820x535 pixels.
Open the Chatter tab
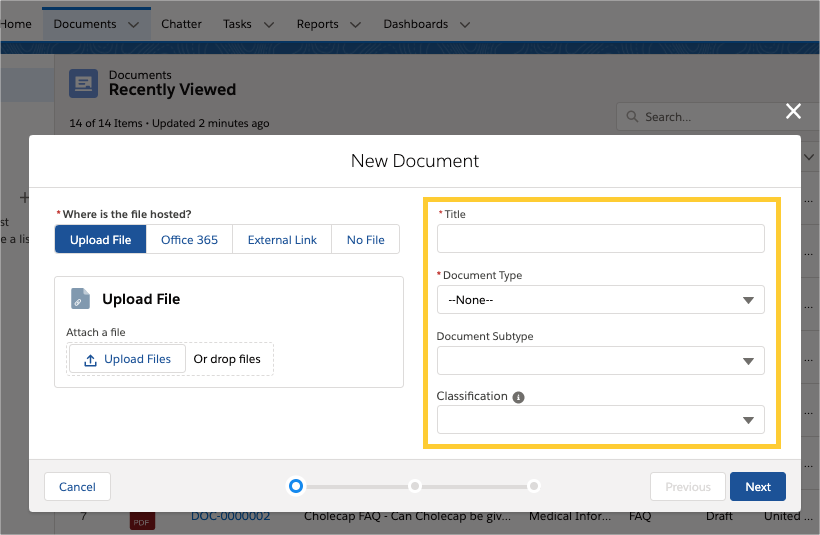(181, 24)
